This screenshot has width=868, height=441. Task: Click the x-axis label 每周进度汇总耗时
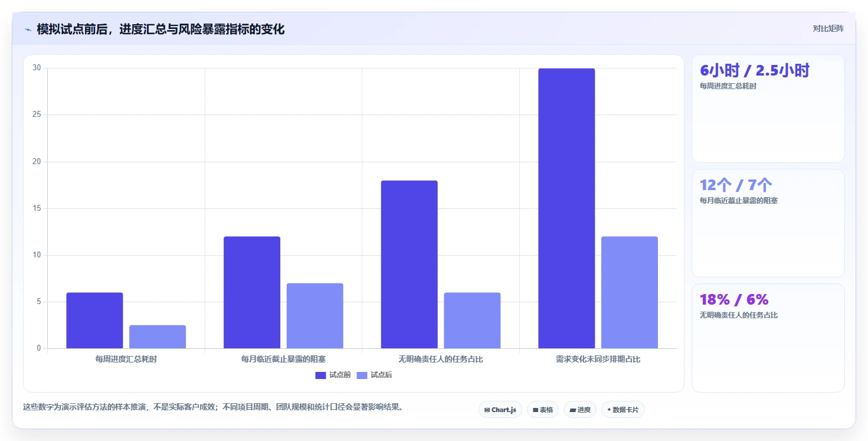point(126,359)
